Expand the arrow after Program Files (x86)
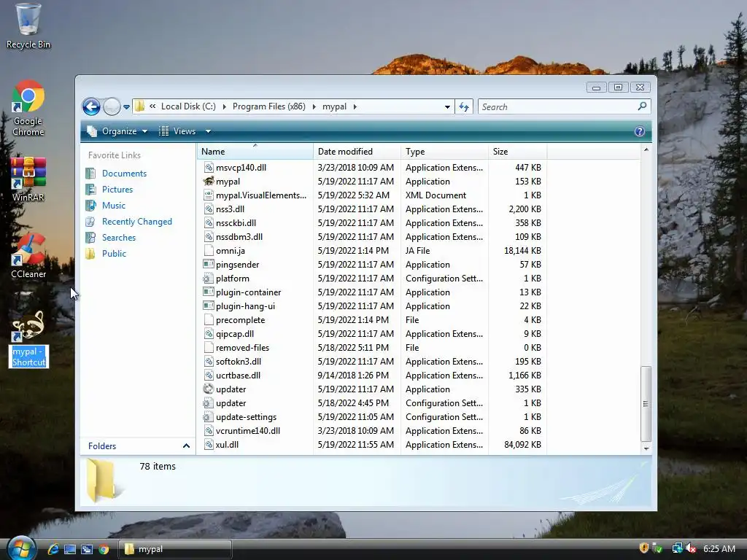 (314, 106)
